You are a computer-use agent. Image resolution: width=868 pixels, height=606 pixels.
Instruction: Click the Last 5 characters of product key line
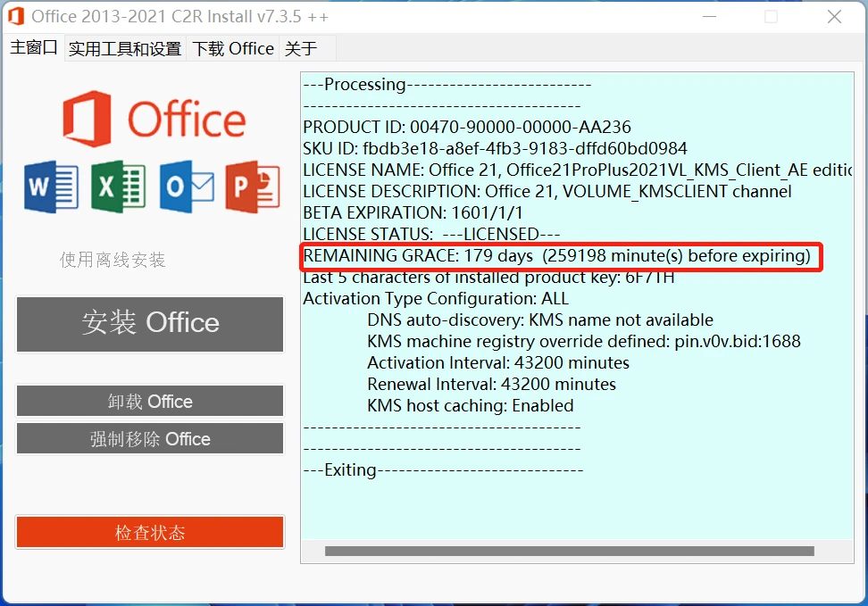click(x=488, y=278)
